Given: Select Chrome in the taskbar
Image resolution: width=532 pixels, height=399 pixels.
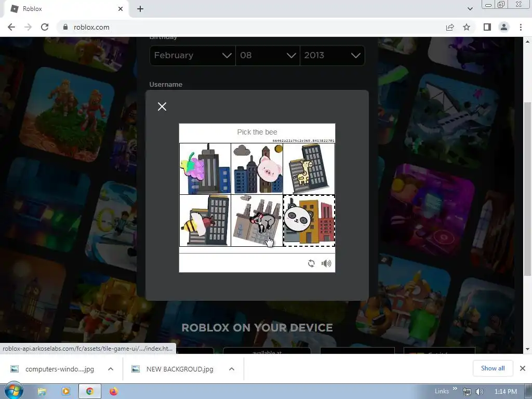Looking at the screenshot, I should pos(89,392).
